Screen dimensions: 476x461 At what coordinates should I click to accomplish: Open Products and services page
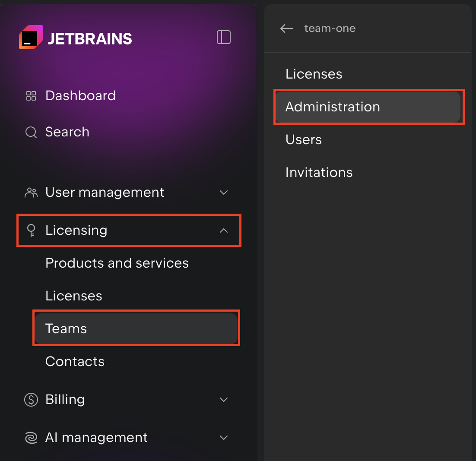click(x=117, y=263)
